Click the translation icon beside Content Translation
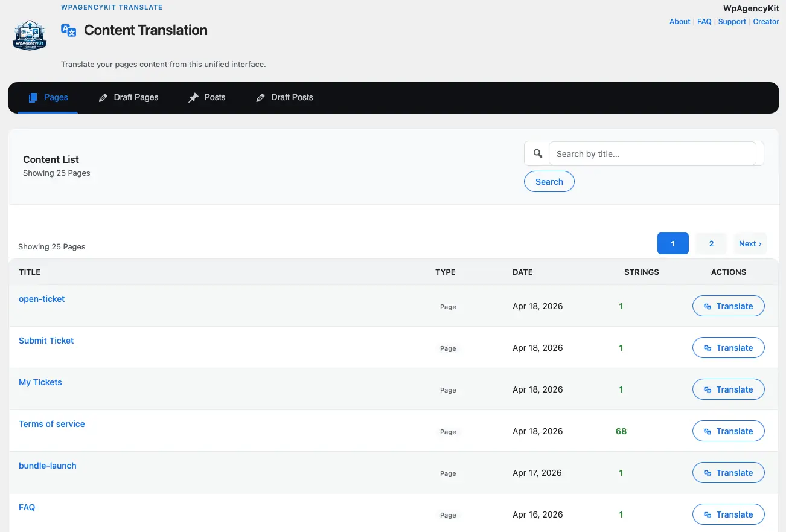 (x=69, y=30)
